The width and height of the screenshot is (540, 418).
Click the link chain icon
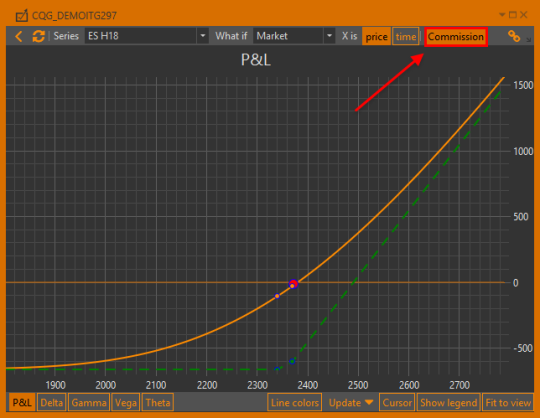(514, 36)
